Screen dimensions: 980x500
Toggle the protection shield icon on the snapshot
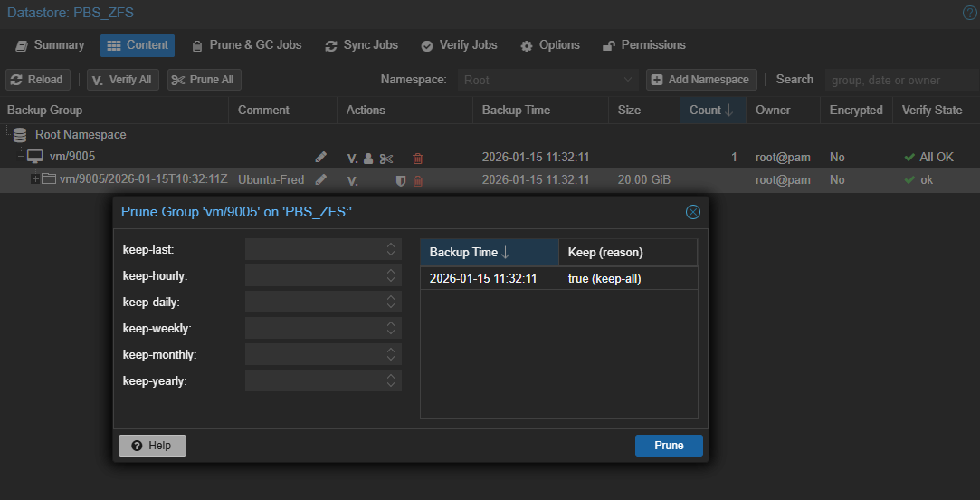(401, 181)
